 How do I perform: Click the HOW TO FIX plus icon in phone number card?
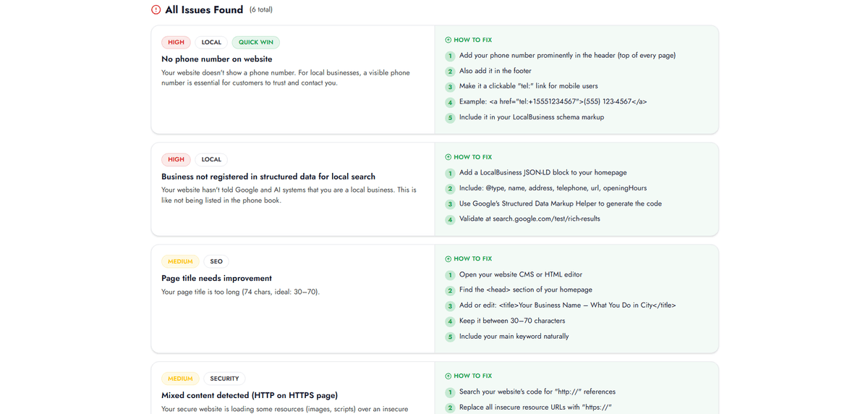point(448,40)
